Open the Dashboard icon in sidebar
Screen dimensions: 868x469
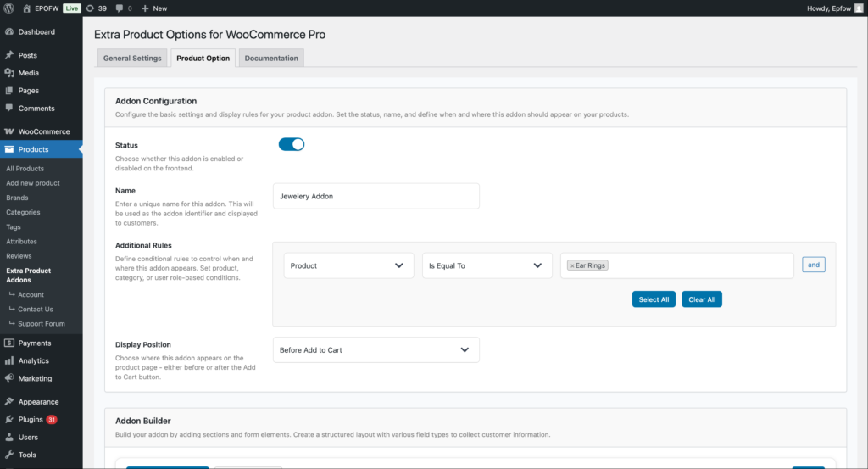(9, 32)
